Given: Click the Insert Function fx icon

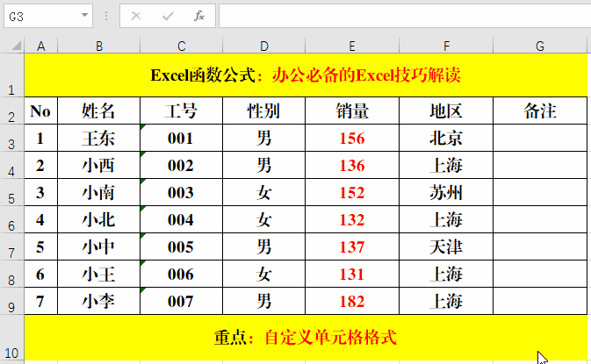Looking at the screenshot, I should 199,16.
